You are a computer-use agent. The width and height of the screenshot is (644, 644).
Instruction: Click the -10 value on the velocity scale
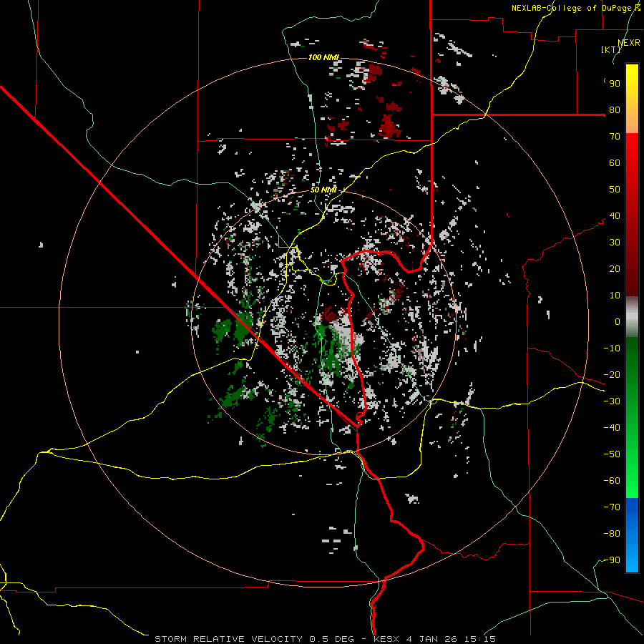pos(612,348)
